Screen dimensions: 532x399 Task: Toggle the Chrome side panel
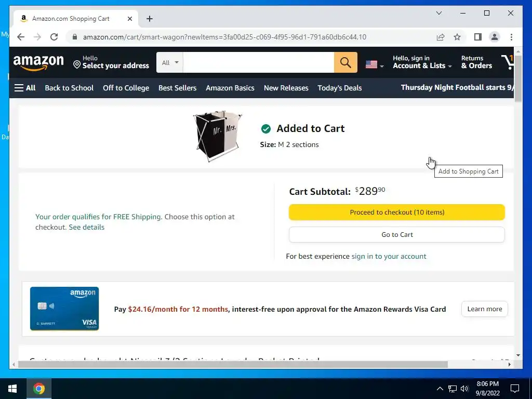pos(478,37)
